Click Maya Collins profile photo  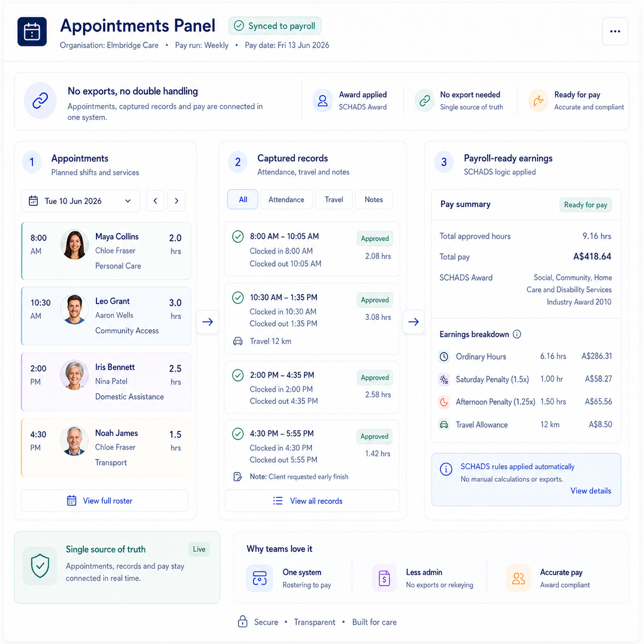point(74,244)
